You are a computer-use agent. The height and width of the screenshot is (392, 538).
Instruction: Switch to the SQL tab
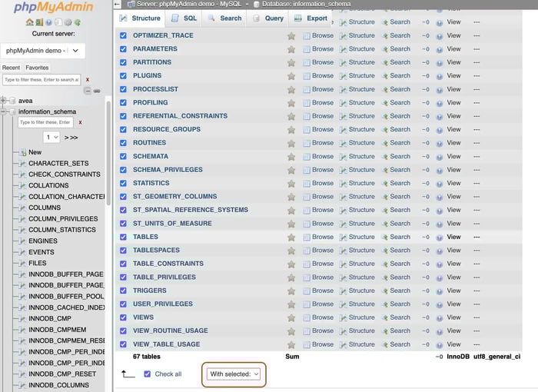click(184, 18)
